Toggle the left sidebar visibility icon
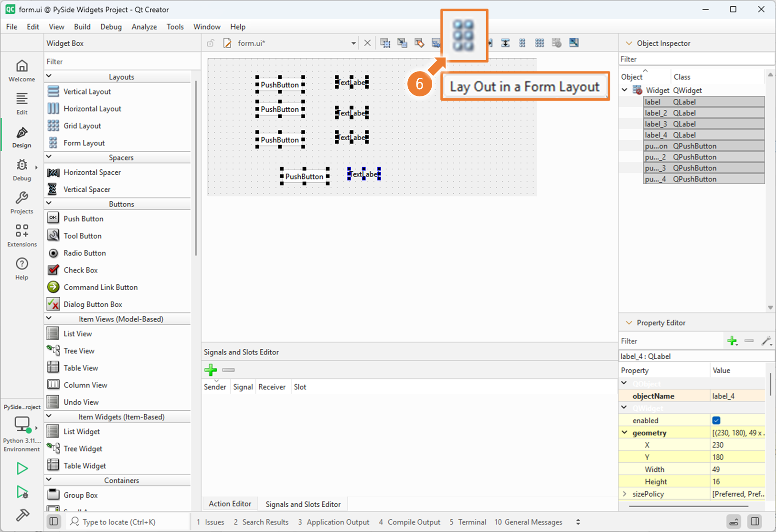 54,522
